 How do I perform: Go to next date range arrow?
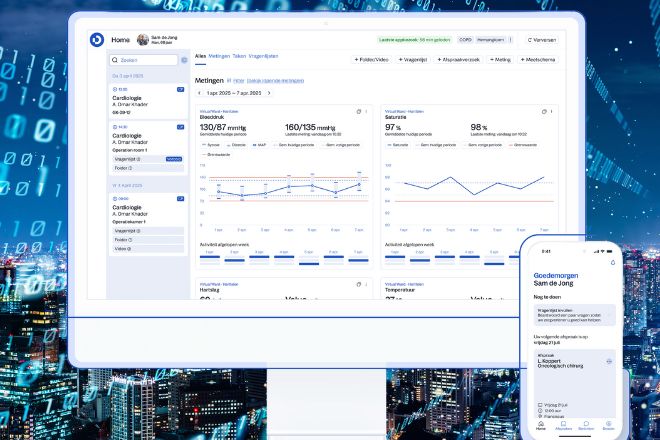coord(269,93)
